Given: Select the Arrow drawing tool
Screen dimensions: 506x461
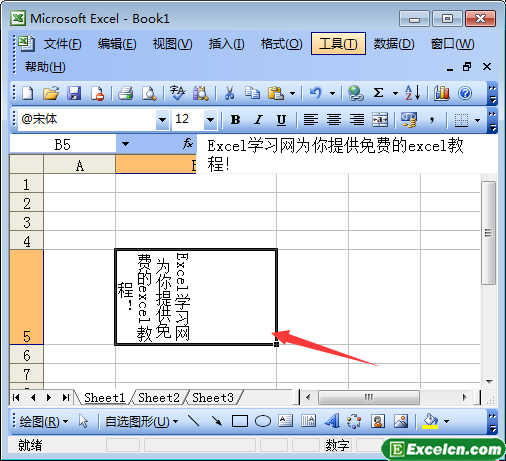Looking at the screenshot, I should tap(217, 421).
